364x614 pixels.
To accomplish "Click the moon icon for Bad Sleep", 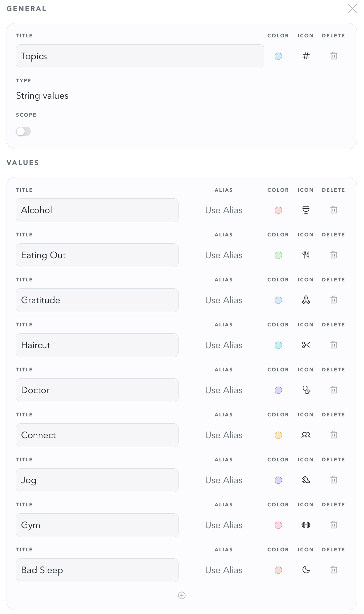I will click(306, 570).
